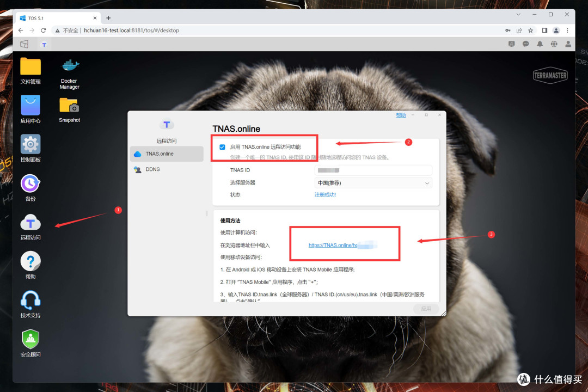Click the 使用移动设备访问: label
The image size is (588, 392).
(241, 258)
